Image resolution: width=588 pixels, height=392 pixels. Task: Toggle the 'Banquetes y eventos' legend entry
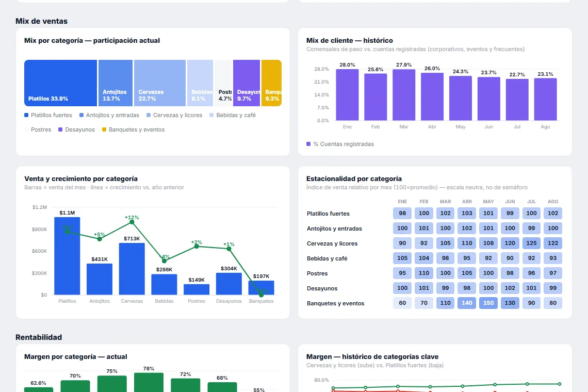point(133,129)
